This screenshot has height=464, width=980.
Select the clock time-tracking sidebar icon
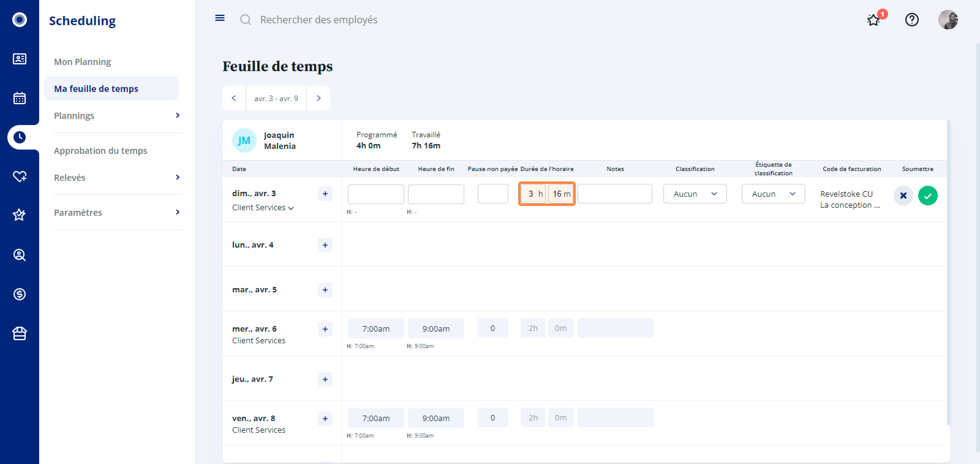(x=19, y=137)
